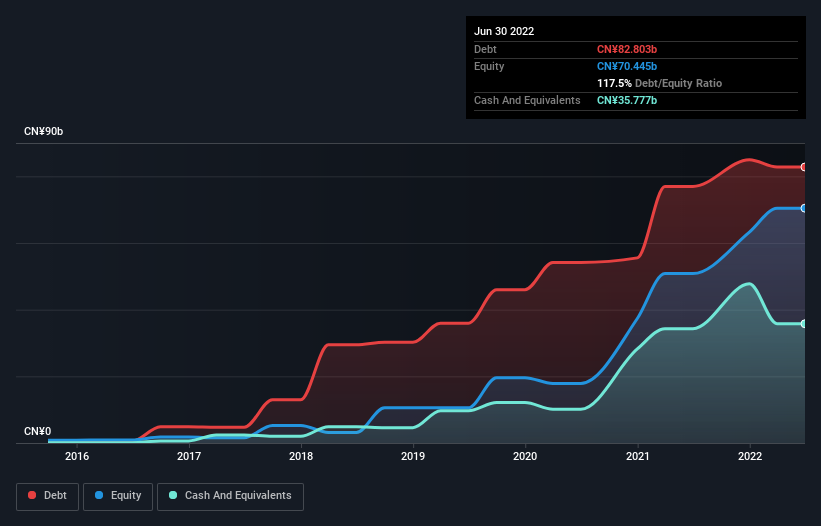Click the CN¥0 y-axis label
The image size is (821, 526).
coord(38,431)
